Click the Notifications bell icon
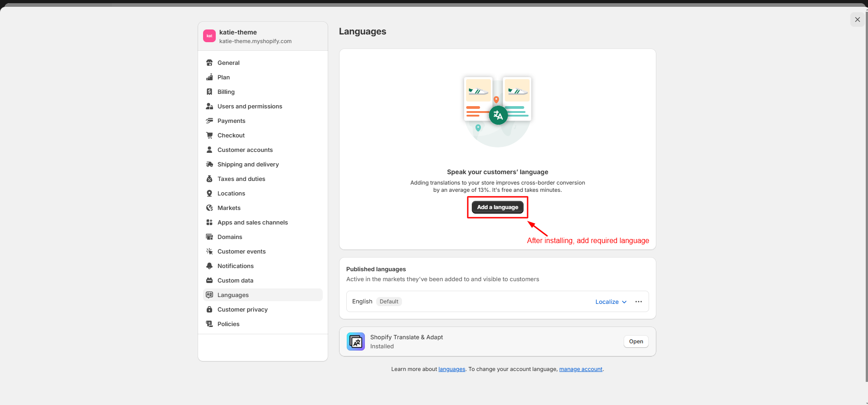Screen dimensions: 868x405 [x=209, y=266]
